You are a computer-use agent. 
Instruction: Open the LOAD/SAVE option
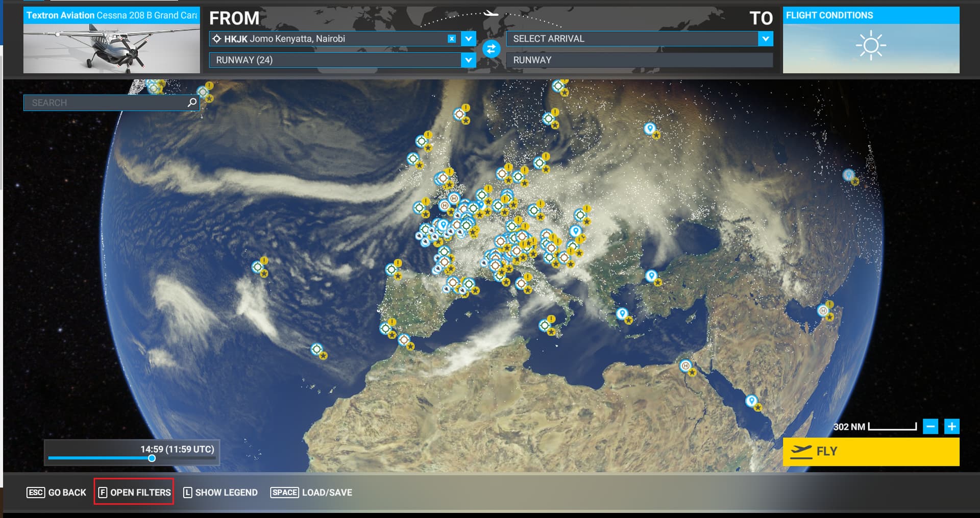pos(311,492)
